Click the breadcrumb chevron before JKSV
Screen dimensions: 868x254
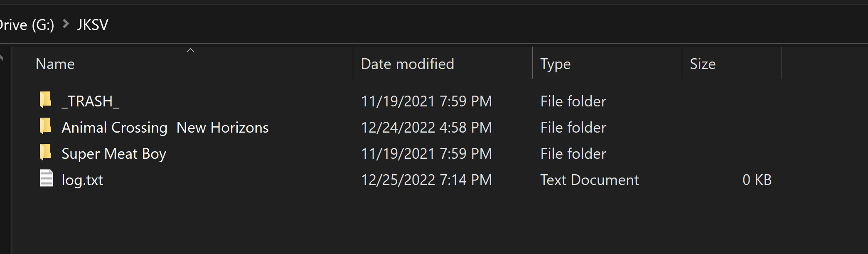pos(66,24)
